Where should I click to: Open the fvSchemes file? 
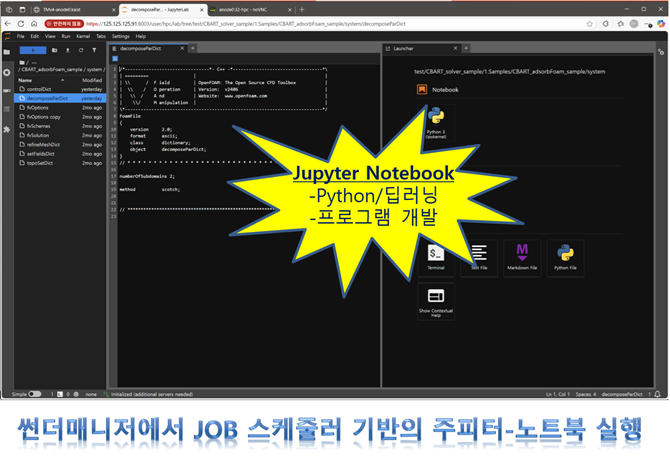60,126
